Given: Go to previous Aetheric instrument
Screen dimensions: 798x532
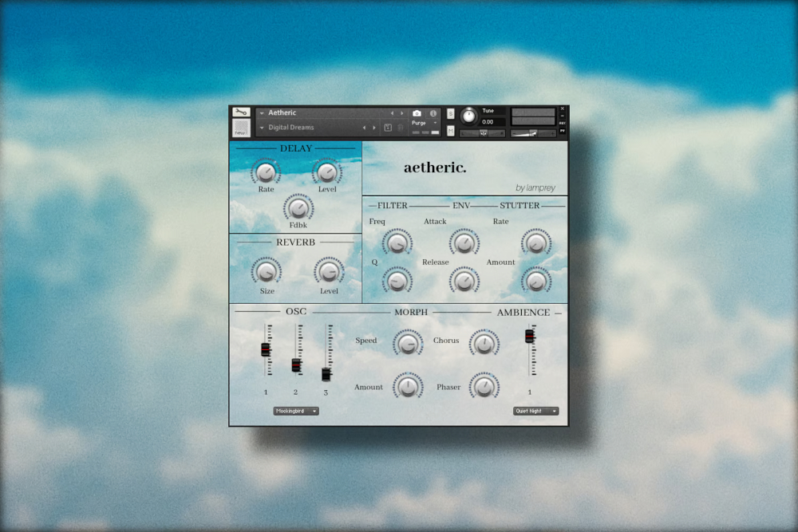Looking at the screenshot, I should point(392,113).
